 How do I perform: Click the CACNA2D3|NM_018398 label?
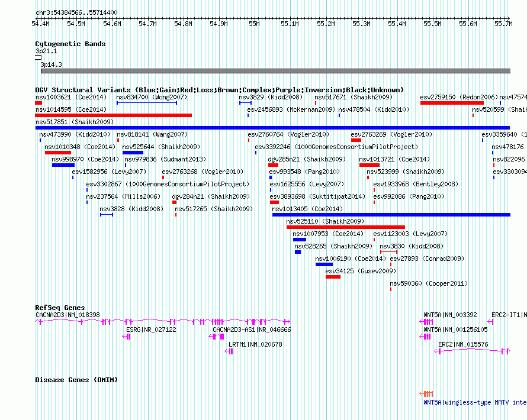(68, 315)
